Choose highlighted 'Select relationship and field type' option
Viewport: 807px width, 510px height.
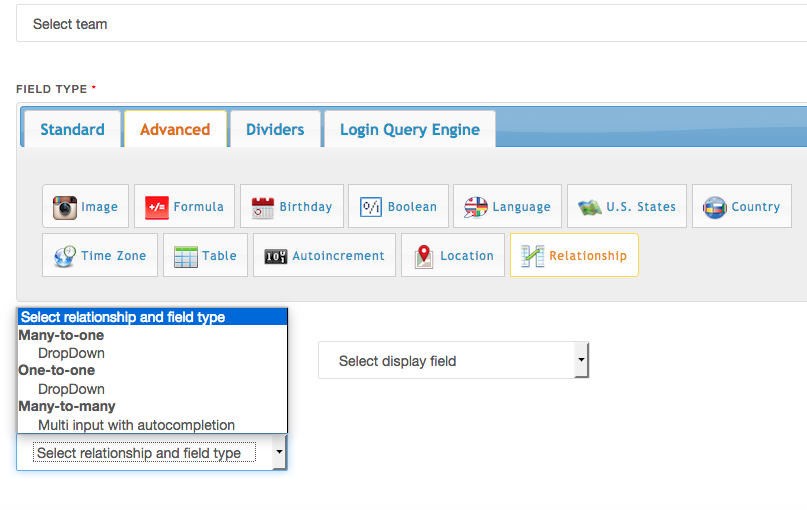(152, 316)
